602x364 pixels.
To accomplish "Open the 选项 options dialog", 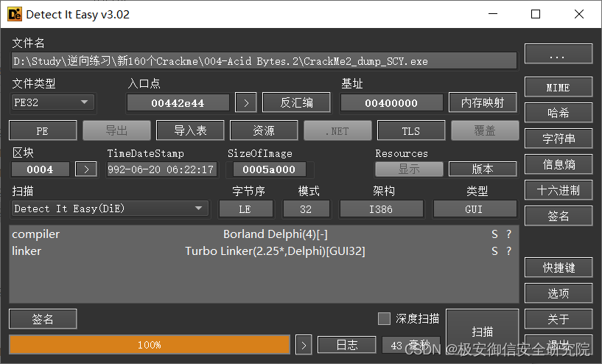I will (x=559, y=293).
